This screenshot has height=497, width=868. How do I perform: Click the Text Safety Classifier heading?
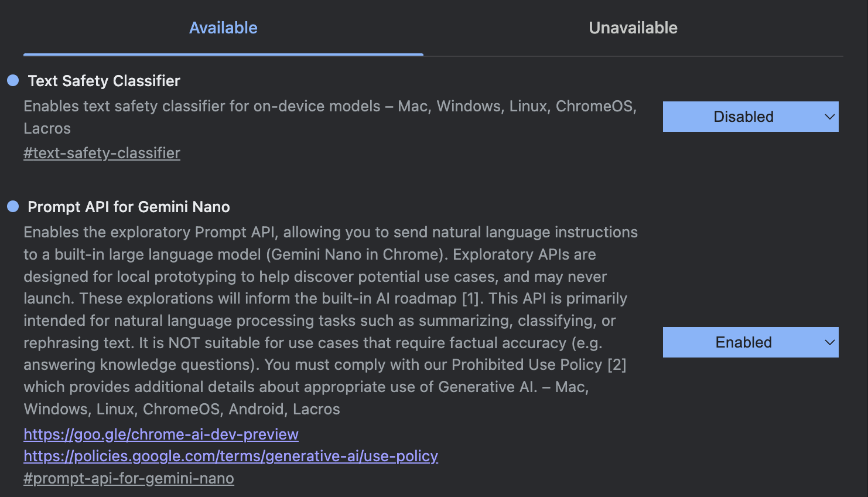coord(104,81)
